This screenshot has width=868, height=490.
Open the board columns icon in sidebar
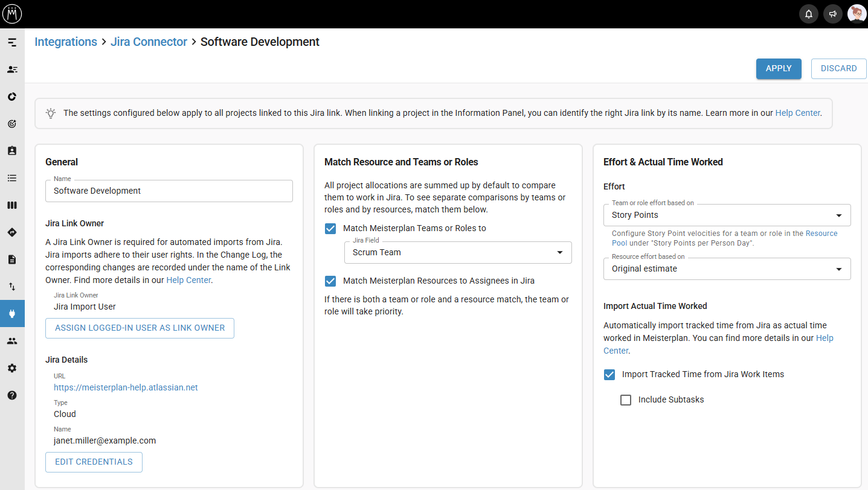[12, 205]
